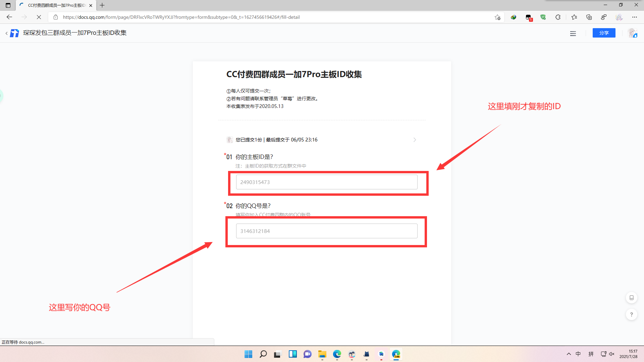Open the muted volume tray icon
The width and height of the screenshot is (644, 362).
pyautogui.click(x=612, y=354)
